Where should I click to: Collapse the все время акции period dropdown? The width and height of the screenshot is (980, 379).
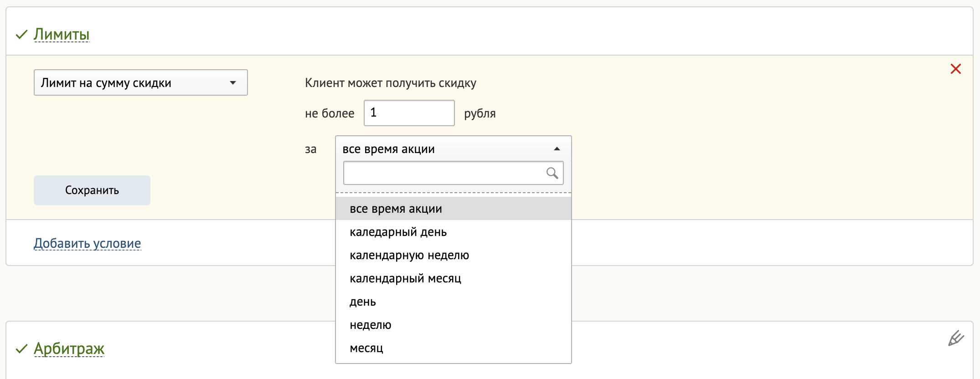[x=454, y=149]
